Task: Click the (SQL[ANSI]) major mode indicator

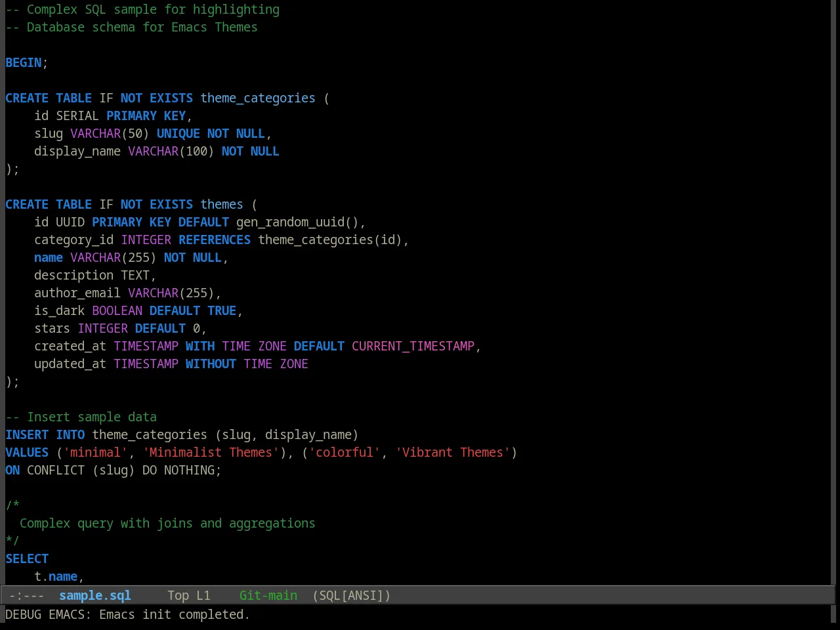Action: tap(352, 595)
